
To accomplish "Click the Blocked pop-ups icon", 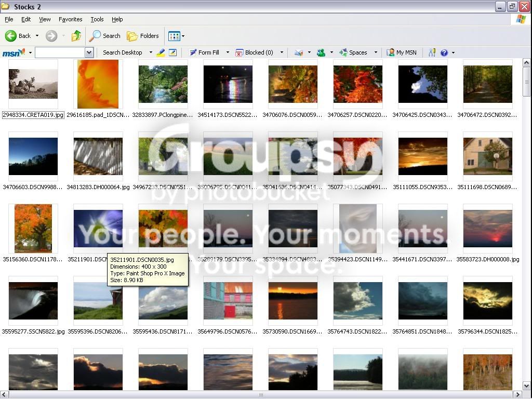I will (239, 52).
